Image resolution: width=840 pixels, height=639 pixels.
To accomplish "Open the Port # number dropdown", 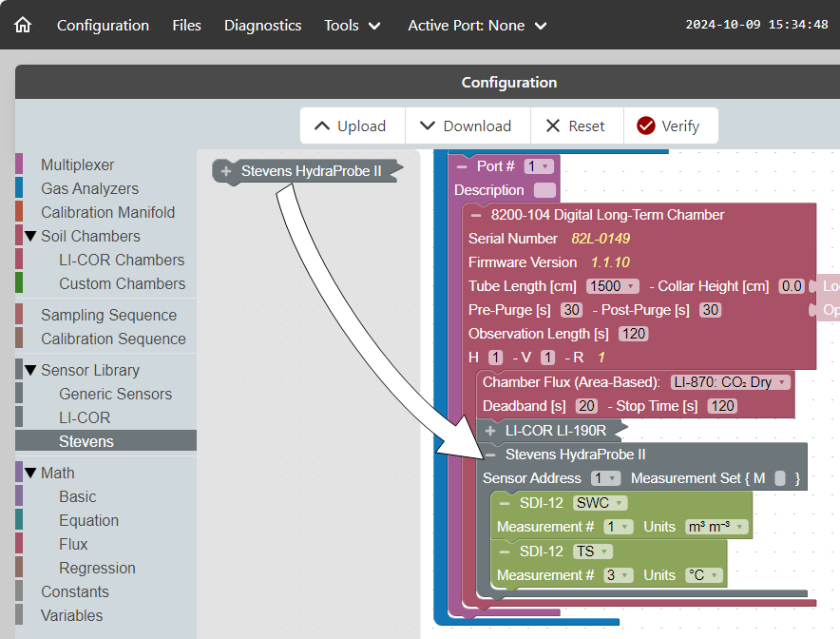I will click(539, 166).
